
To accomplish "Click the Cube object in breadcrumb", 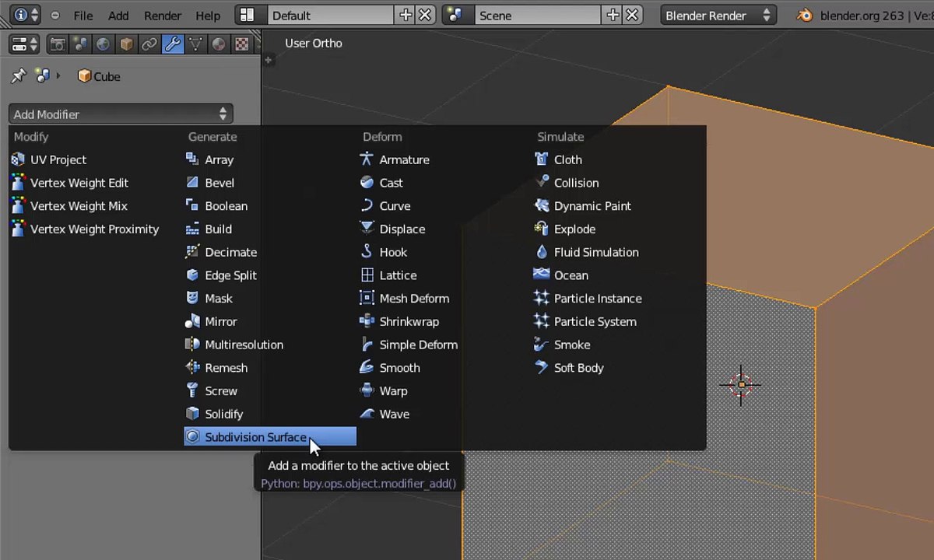I will (99, 76).
